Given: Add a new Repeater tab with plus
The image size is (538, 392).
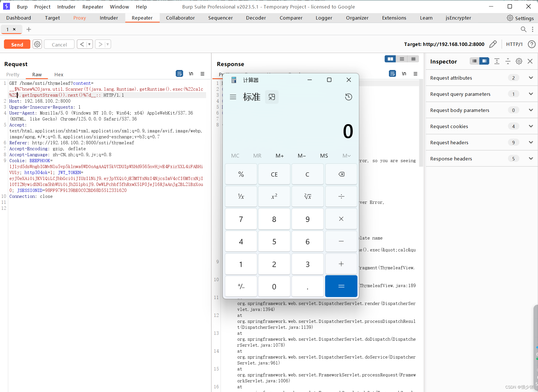Looking at the screenshot, I should 29,29.
